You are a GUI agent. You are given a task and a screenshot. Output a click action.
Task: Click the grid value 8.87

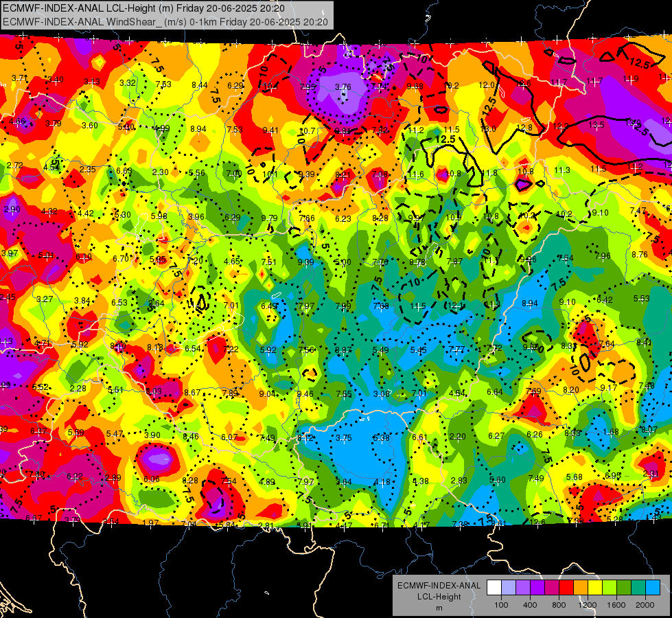(x=343, y=350)
